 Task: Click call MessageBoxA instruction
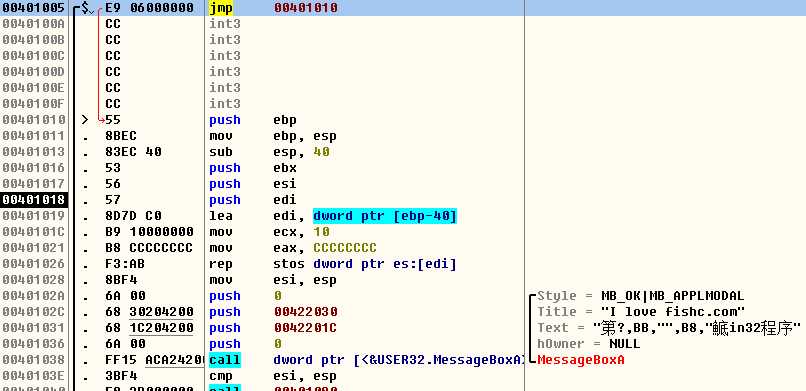[366, 360]
